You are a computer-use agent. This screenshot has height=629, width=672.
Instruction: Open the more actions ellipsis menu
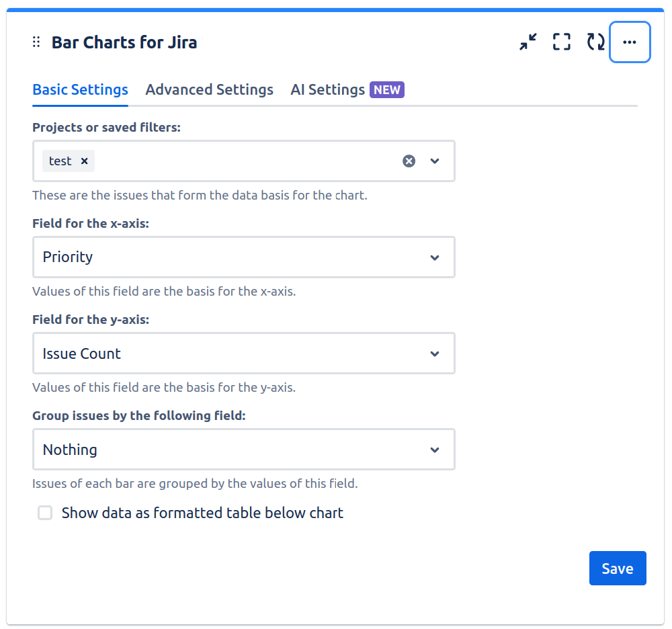[630, 42]
